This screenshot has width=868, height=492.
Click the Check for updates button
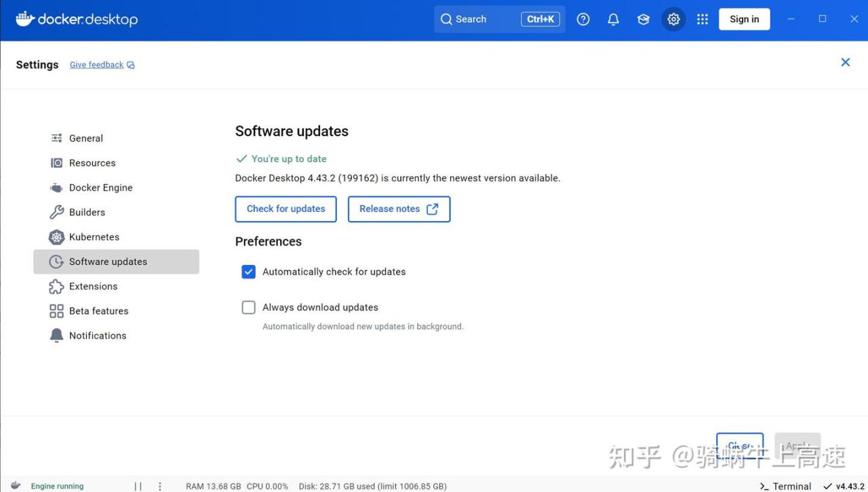pos(285,209)
